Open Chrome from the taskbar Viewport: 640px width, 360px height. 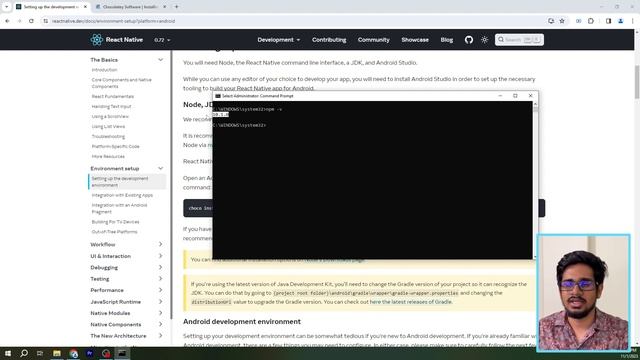click(x=73, y=353)
